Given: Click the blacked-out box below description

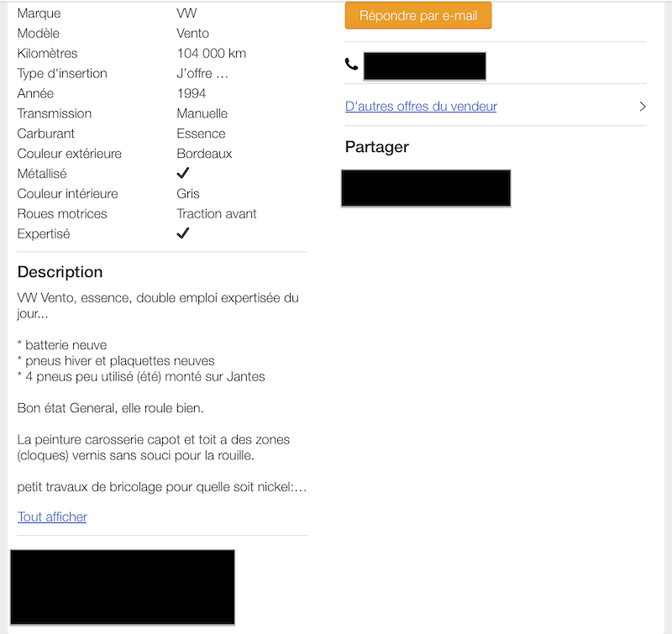Looking at the screenshot, I should point(123,587).
